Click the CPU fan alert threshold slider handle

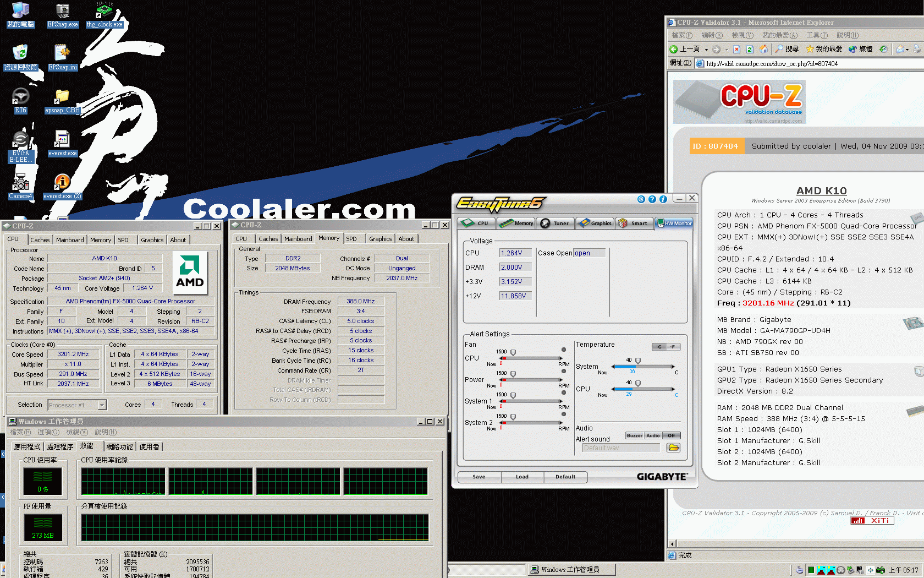tap(513, 352)
